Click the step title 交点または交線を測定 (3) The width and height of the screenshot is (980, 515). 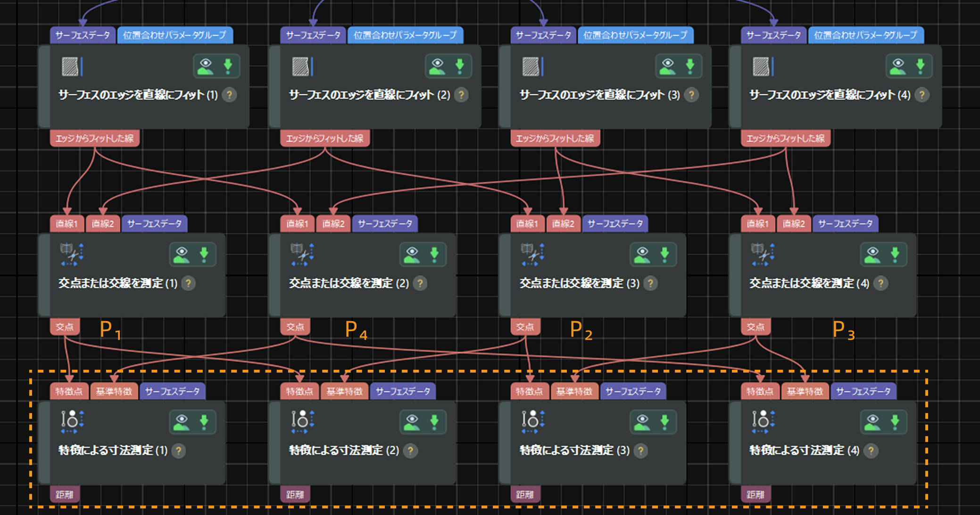[579, 283]
